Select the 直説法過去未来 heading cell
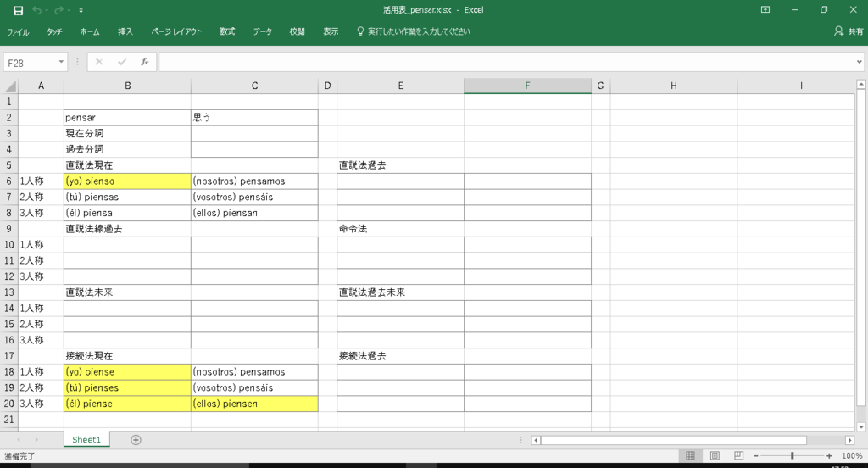Image resolution: width=868 pixels, height=468 pixels. coord(400,292)
